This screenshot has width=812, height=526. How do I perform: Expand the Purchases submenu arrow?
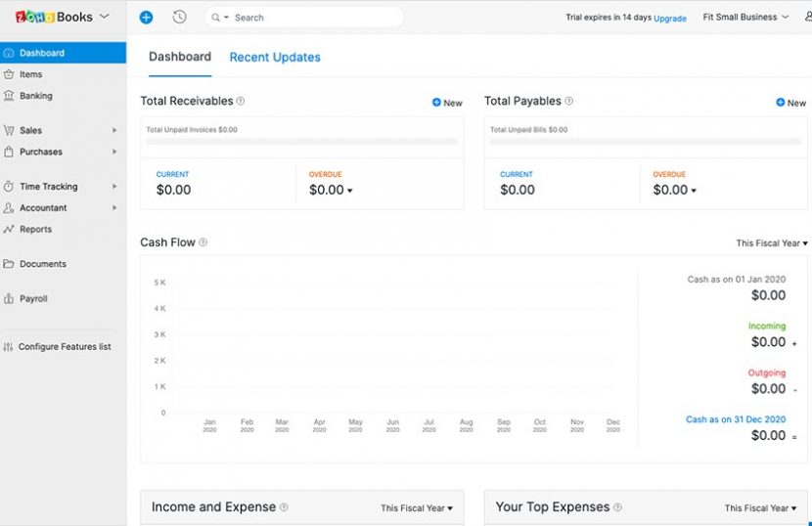pyautogui.click(x=114, y=152)
